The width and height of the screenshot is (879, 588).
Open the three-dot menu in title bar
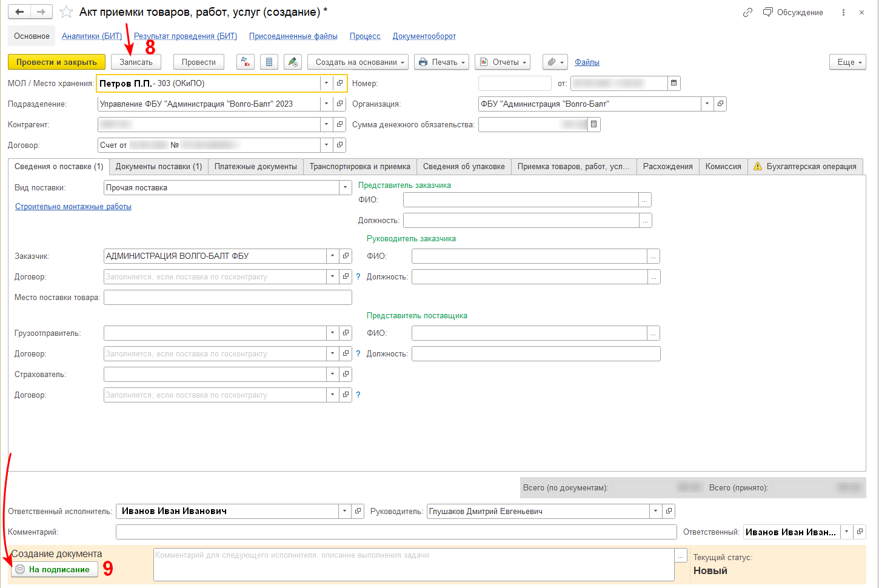coord(843,12)
